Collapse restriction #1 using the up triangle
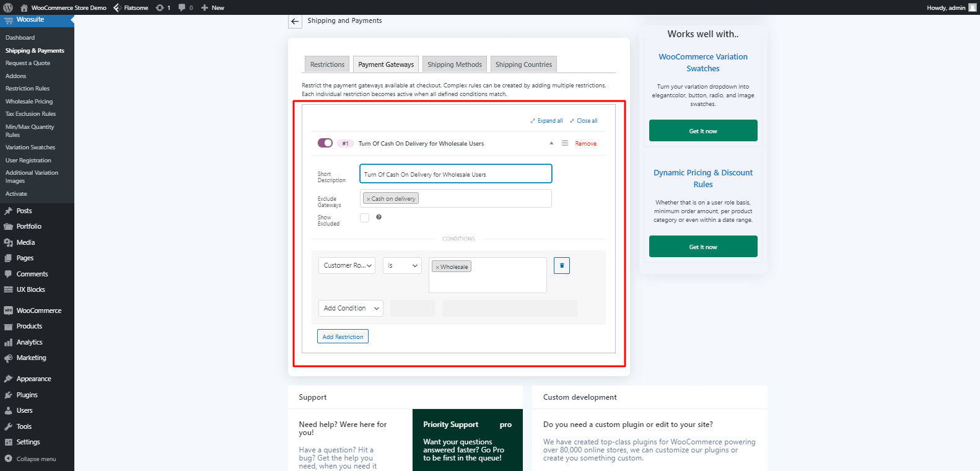The image size is (980, 471). pyautogui.click(x=551, y=143)
